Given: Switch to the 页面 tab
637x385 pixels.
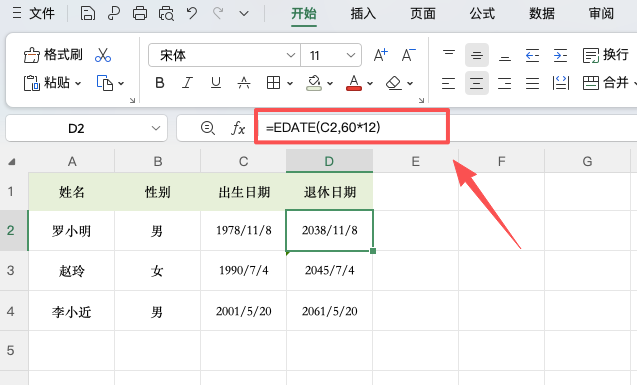Looking at the screenshot, I should [x=423, y=13].
